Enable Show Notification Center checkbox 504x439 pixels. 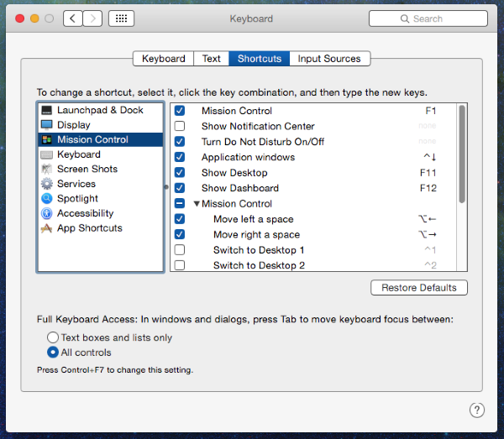point(180,126)
